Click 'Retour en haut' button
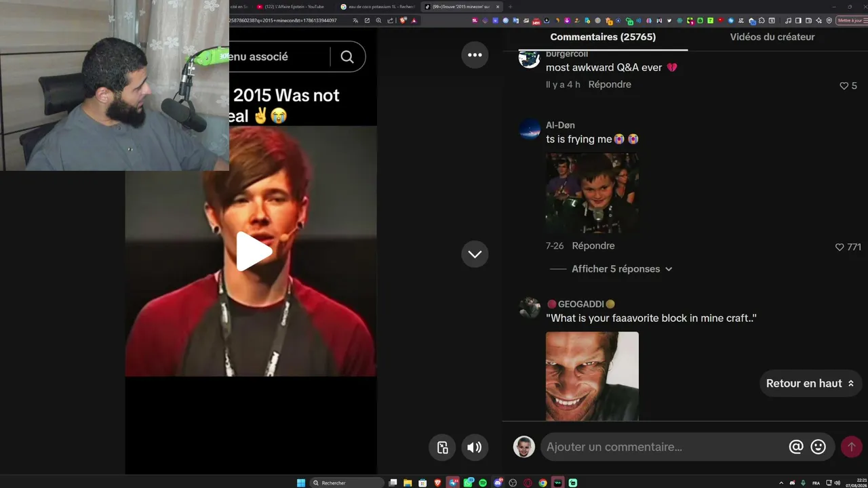Screen dimensions: 868x488 click(810, 384)
